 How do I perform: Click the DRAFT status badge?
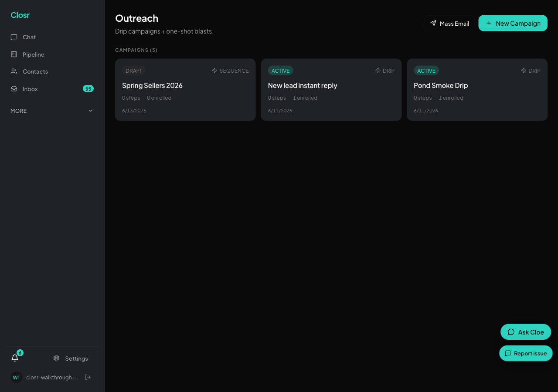coord(134,71)
